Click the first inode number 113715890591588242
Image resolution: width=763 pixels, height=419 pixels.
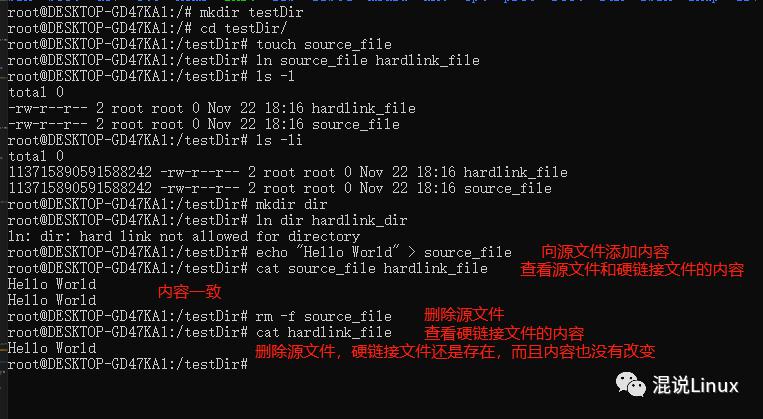80,172
